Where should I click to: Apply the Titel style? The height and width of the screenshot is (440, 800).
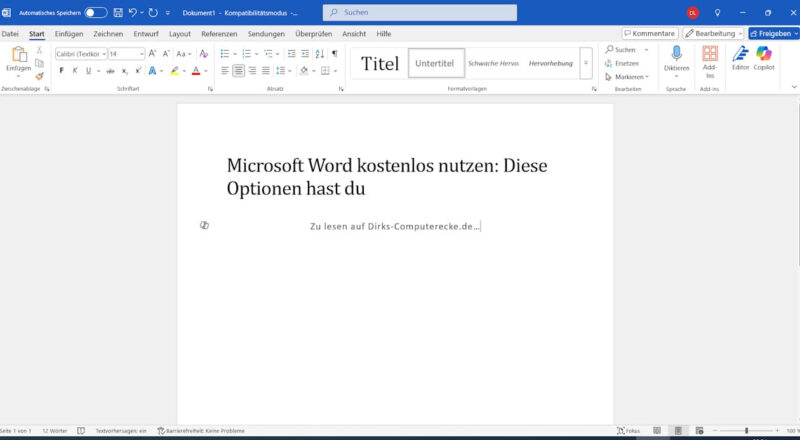[380, 63]
